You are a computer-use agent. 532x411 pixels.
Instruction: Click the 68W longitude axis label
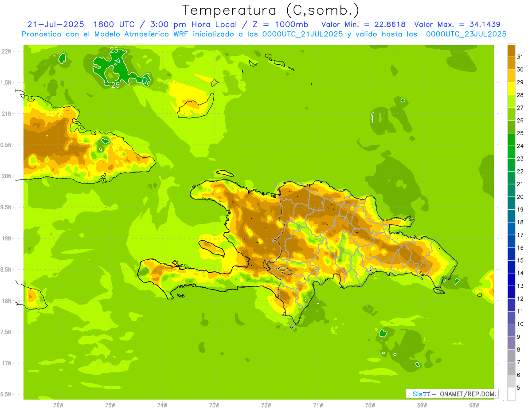(474, 405)
